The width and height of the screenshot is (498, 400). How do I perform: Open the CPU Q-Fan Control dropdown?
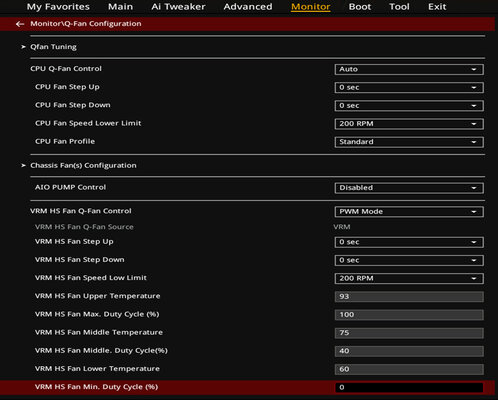[409, 69]
